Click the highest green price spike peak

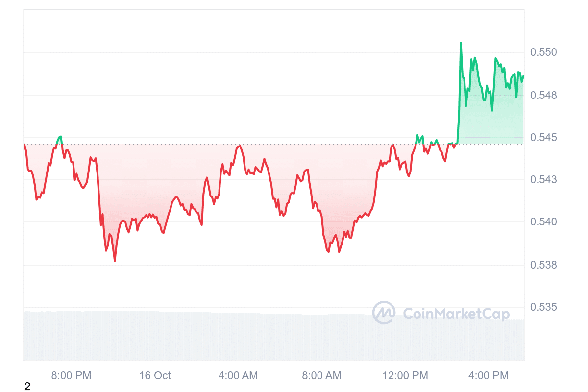tap(461, 43)
